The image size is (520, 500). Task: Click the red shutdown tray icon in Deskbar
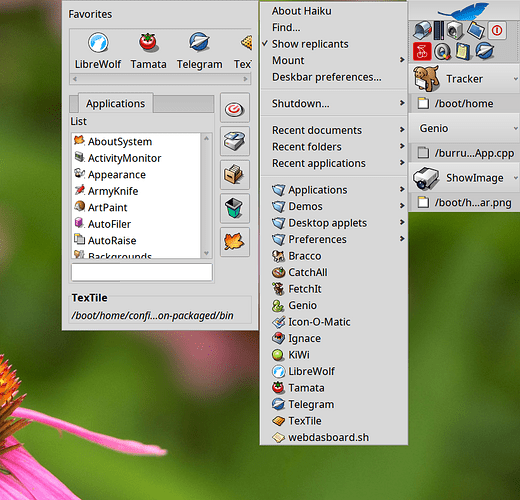[x=497, y=31]
